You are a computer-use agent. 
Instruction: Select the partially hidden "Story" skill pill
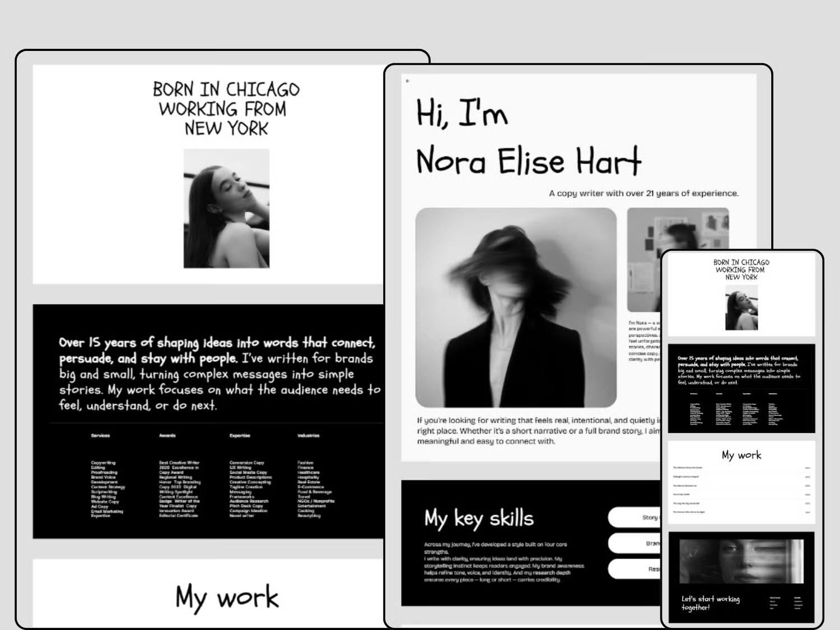pos(634,517)
